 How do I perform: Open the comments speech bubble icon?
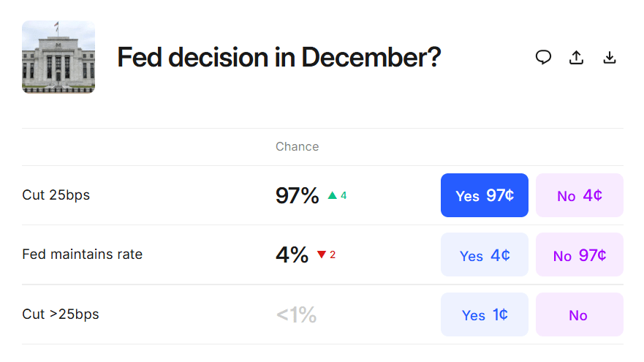(x=543, y=57)
